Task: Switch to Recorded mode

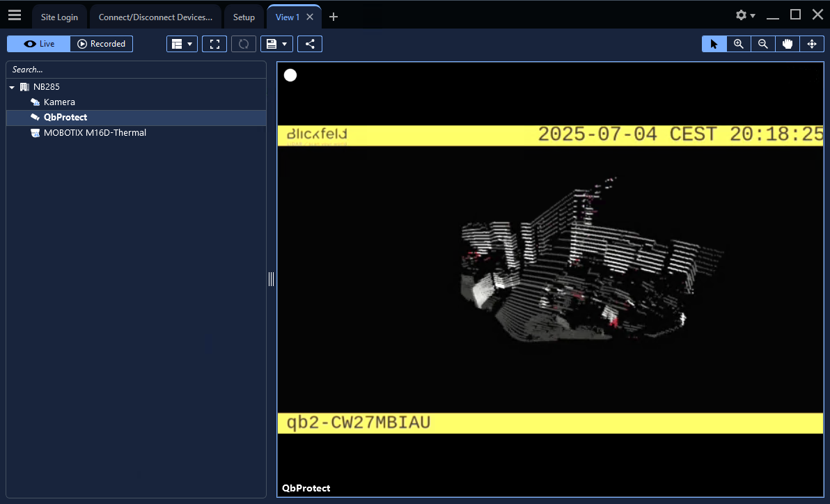Action: pyautogui.click(x=102, y=44)
